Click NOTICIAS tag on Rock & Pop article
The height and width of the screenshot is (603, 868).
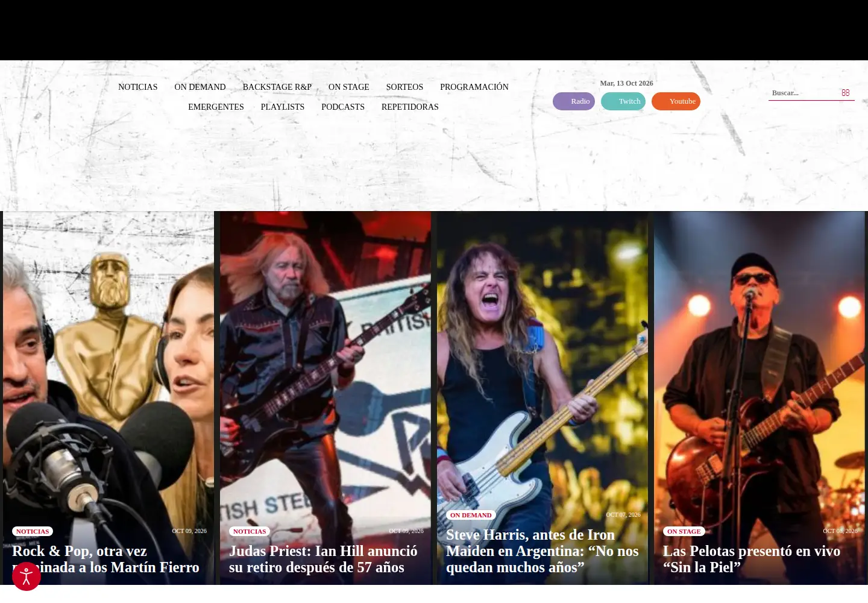(33, 531)
